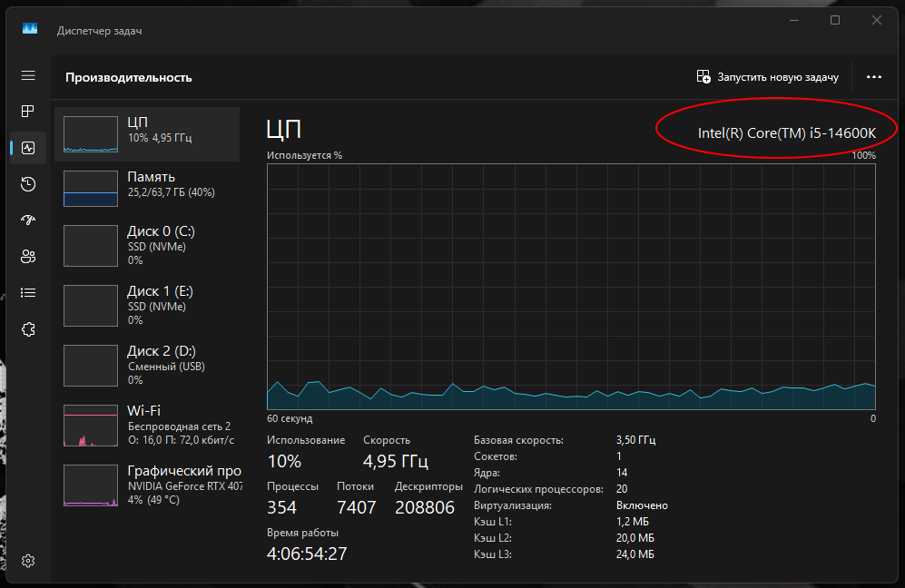Minimize the Task Manager window
Image resolution: width=905 pixels, height=588 pixels.
794,20
